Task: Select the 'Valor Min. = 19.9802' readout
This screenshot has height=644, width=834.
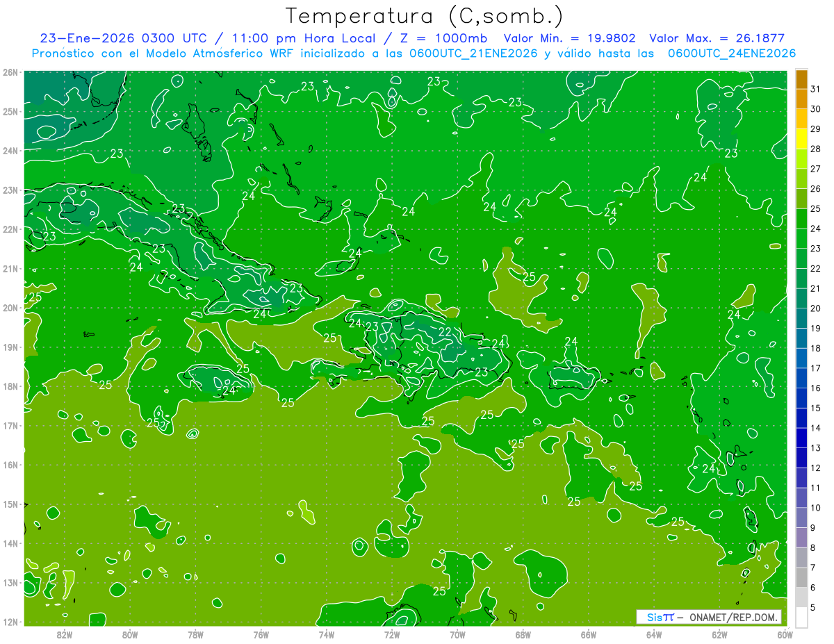Action: coord(569,38)
